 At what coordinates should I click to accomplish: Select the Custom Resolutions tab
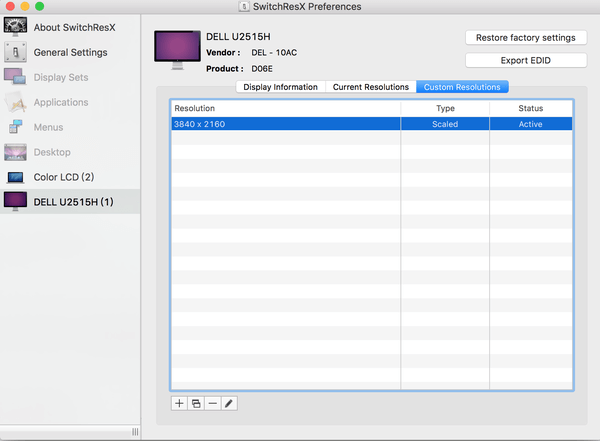462,87
